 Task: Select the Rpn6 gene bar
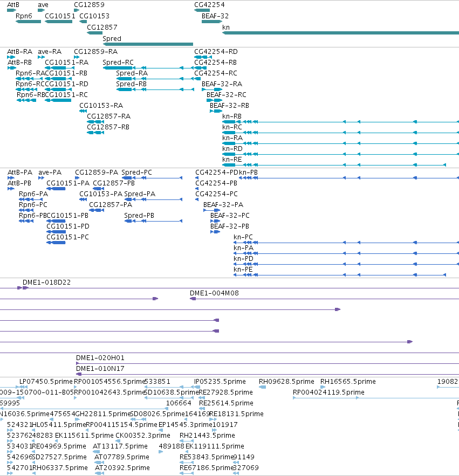pos(28,22)
